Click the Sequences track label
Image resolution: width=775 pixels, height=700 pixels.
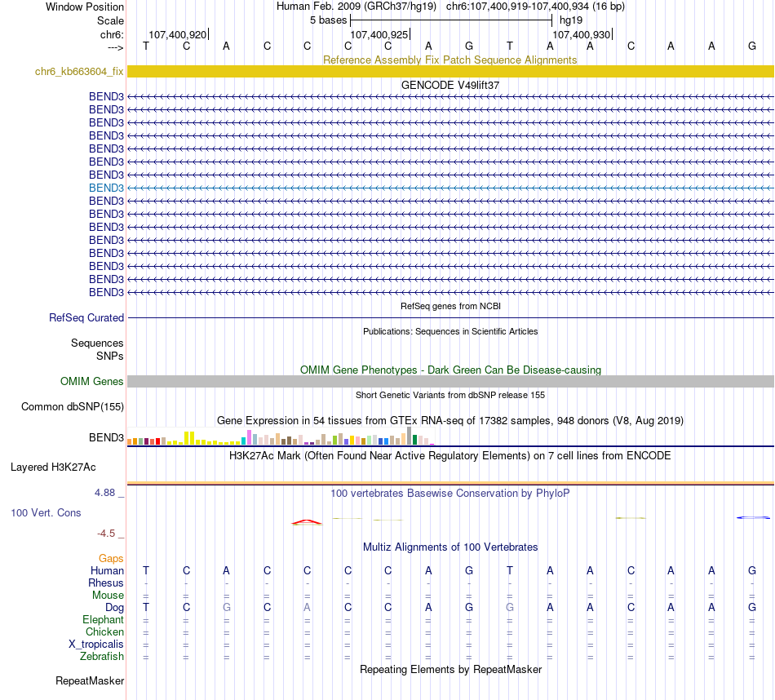pos(97,343)
